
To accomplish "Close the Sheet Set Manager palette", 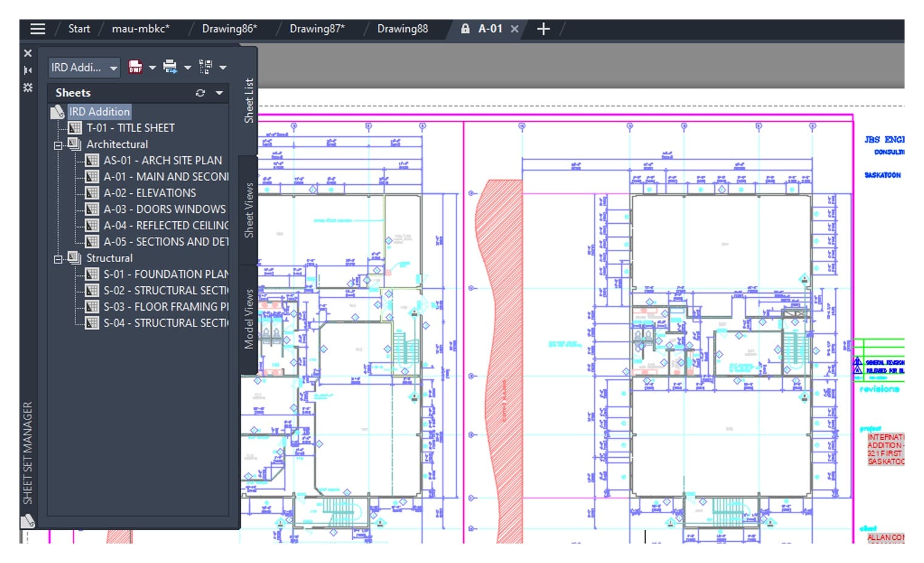I will coord(27,54).
